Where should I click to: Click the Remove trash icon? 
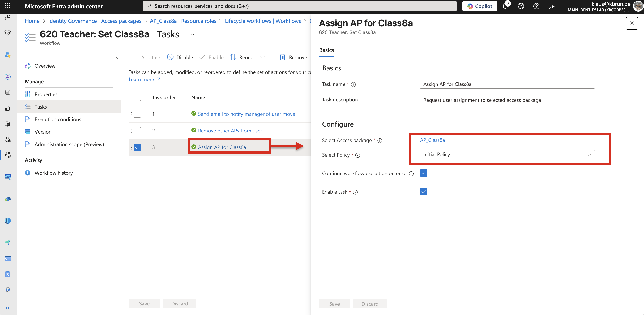(x=282, y=57)
